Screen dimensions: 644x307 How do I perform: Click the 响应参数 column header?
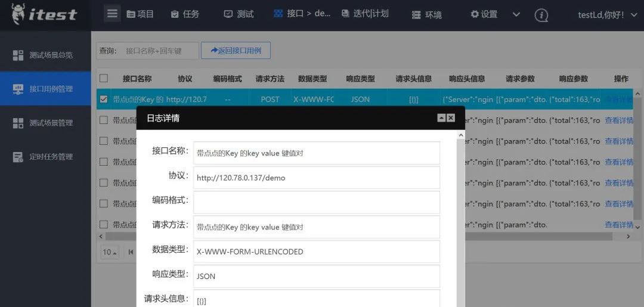click(574, 79)
